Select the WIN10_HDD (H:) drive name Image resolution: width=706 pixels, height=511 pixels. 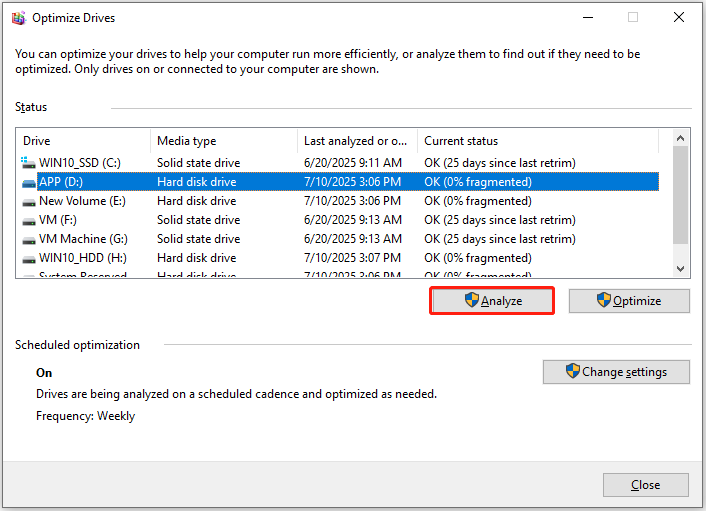point(83,258)
